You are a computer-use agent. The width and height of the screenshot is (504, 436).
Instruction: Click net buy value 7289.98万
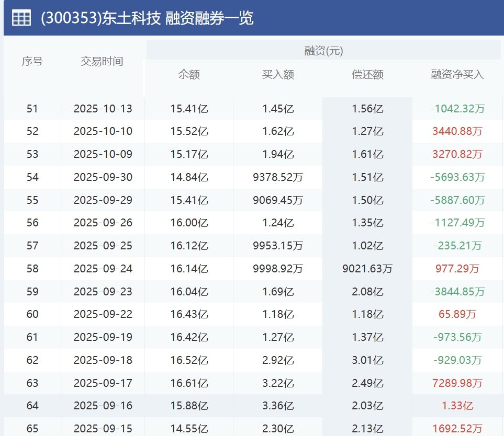click(457, 383)
